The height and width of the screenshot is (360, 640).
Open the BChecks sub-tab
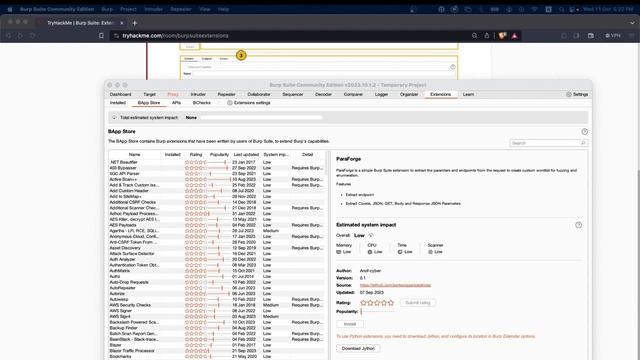pos(202,103)
